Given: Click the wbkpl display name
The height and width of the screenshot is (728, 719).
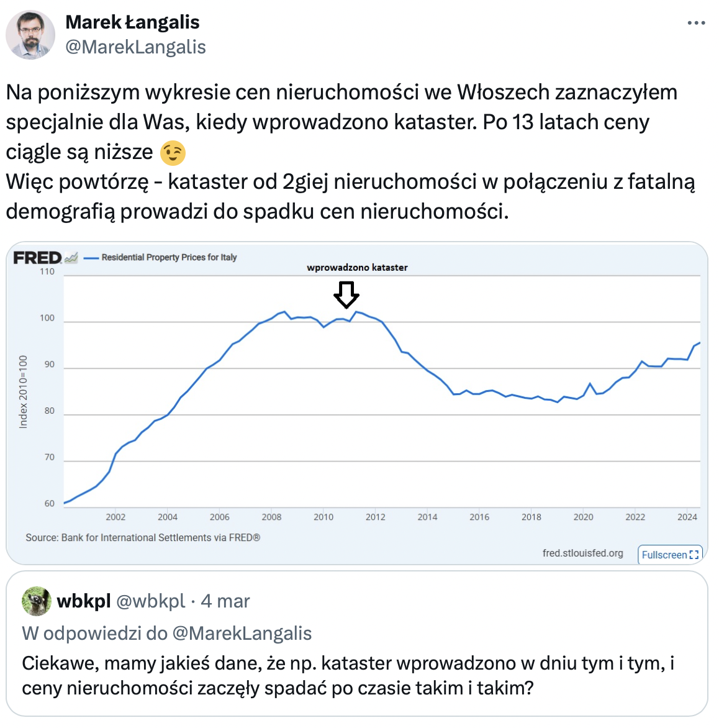Looking at the screenshot, I should click(x=84, y=601).
